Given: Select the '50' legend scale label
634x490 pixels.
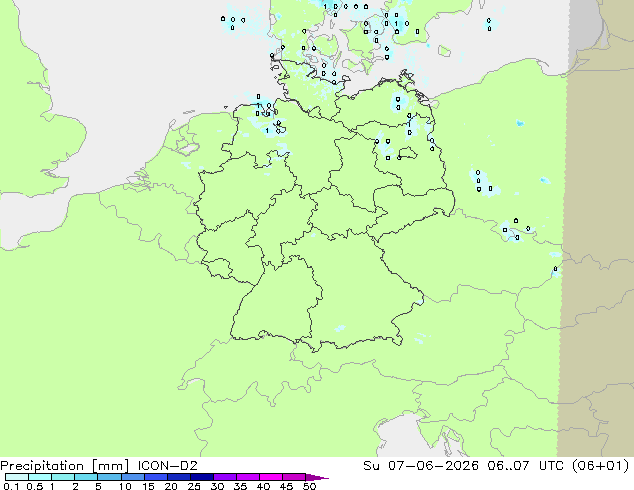Looking at the screenshot, I should [x=309, y=486].
